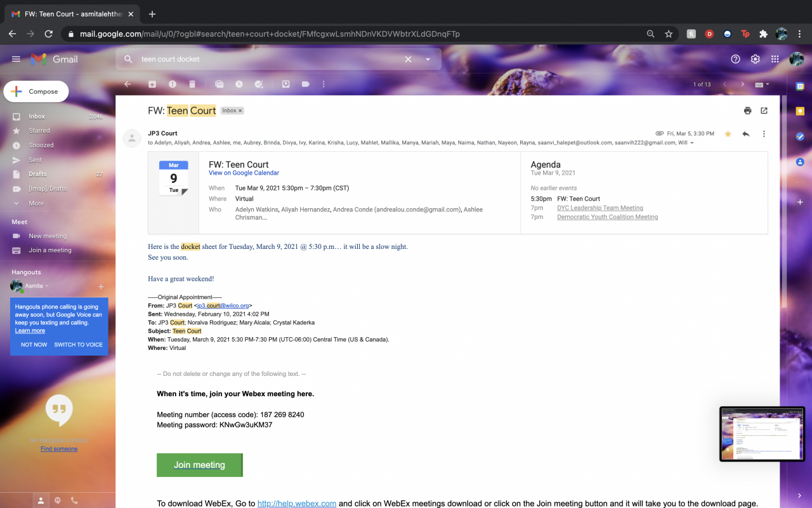
Task: Snooze this email with clock icon
Action: tap(239, 84)
